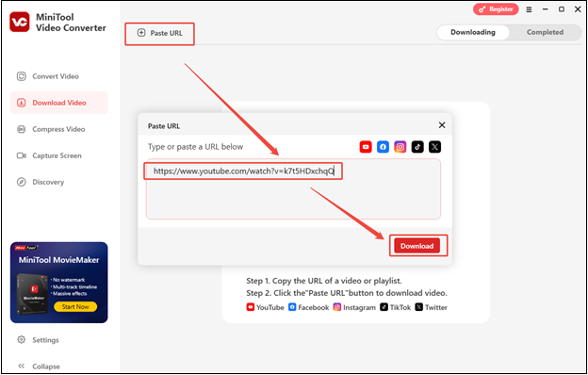Viewport: 588px width, 375px height.
Task: Open the Compress Video section
Action: coord(51,129)
